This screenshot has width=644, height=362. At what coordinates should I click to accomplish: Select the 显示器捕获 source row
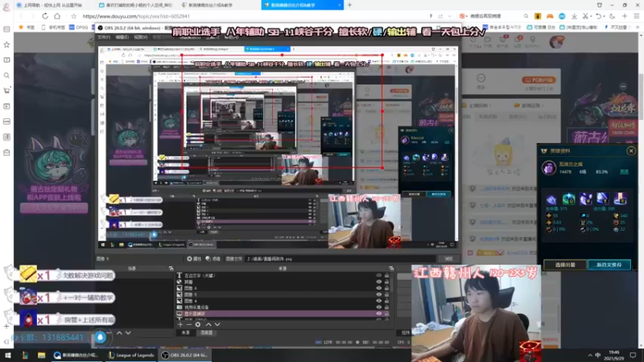[283, 314]
